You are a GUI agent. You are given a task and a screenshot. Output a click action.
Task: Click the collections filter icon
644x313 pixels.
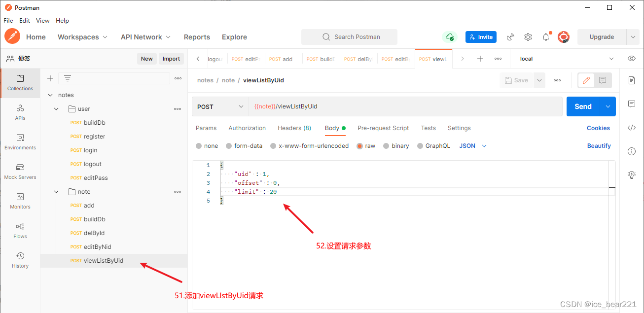(x=68, y=78)
